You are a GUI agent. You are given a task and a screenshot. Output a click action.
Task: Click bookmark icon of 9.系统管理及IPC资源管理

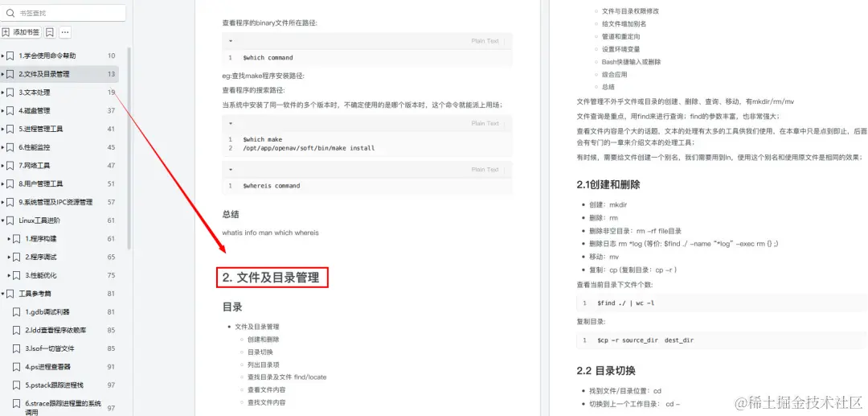click(10, 202)
